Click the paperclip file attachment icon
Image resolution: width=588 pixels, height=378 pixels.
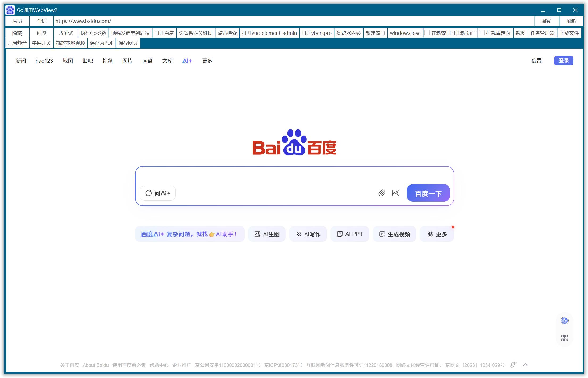click(x=381, y=193)
